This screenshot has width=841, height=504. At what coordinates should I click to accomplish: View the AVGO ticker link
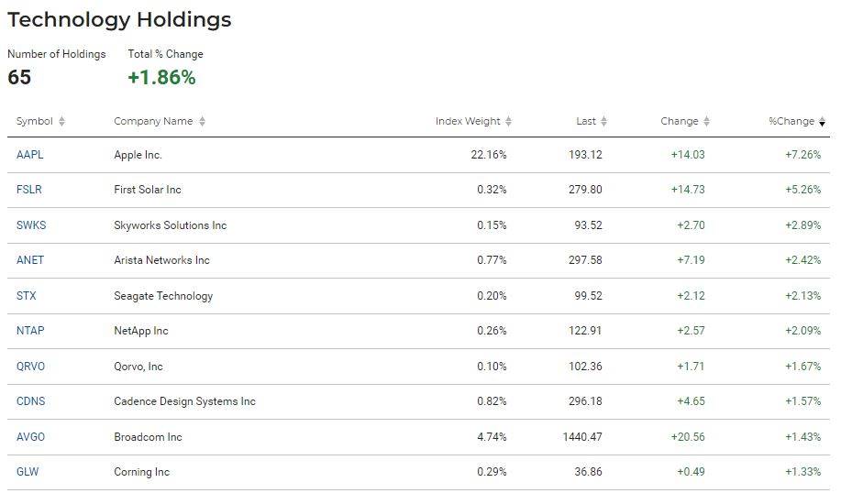[30, 437]
